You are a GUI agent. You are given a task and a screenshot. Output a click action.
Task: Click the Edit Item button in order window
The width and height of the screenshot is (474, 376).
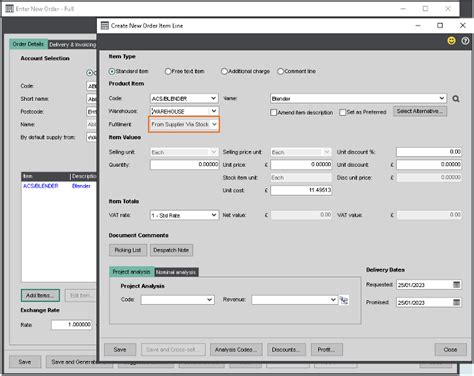point(81,295)
